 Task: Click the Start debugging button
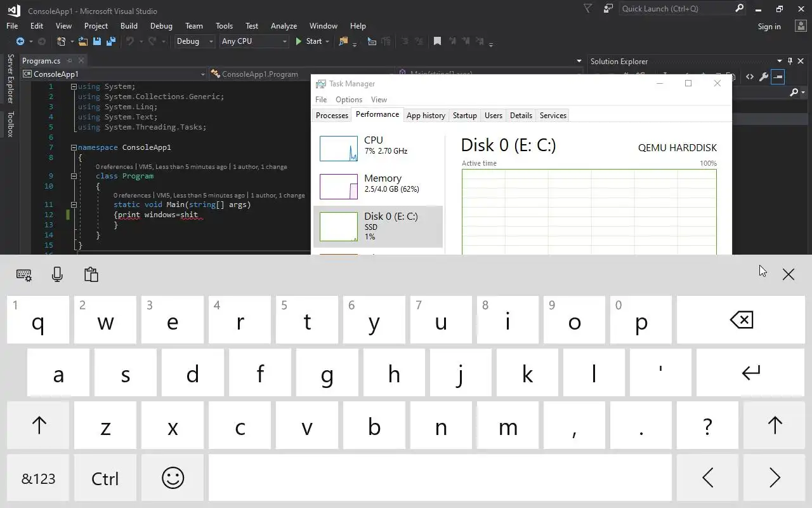309,41
